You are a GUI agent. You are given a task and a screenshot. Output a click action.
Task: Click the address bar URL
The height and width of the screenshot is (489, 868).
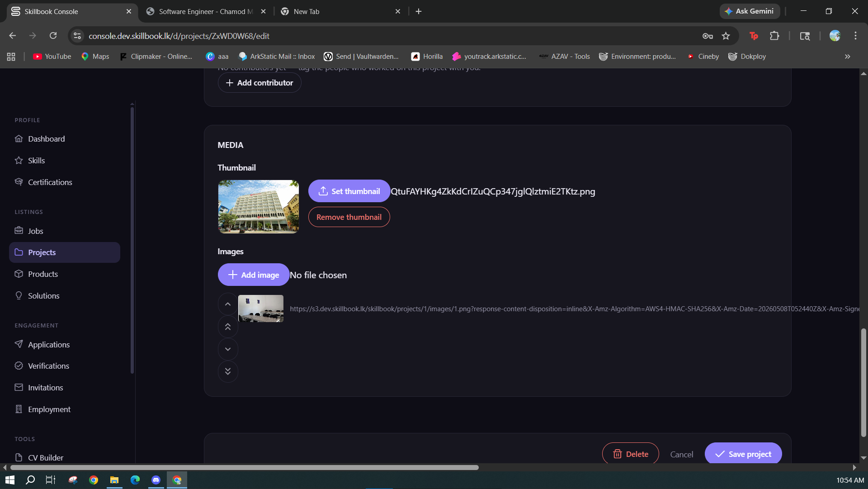[179, 36]
